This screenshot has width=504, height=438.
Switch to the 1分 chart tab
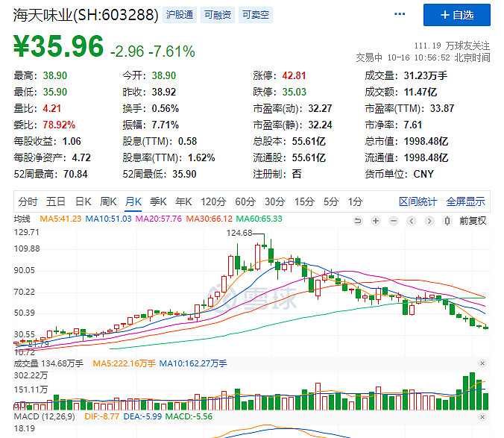point(355,201)
